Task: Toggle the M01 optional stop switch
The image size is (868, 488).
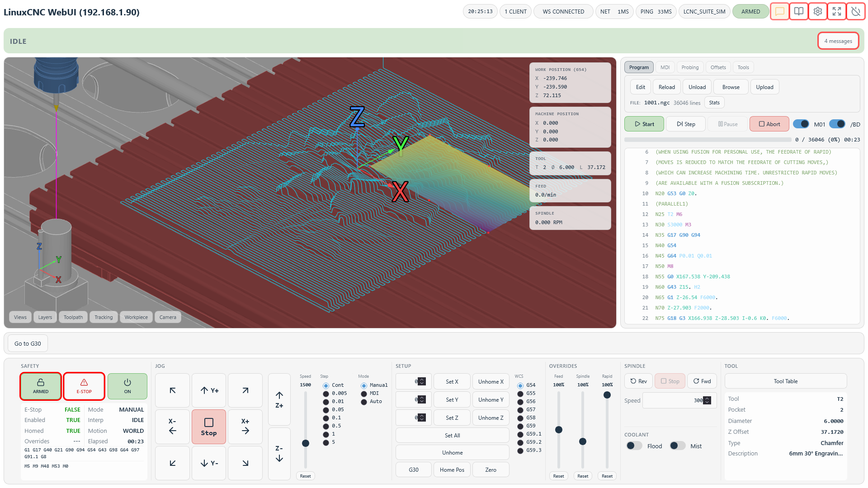Action: coord(801,124)
